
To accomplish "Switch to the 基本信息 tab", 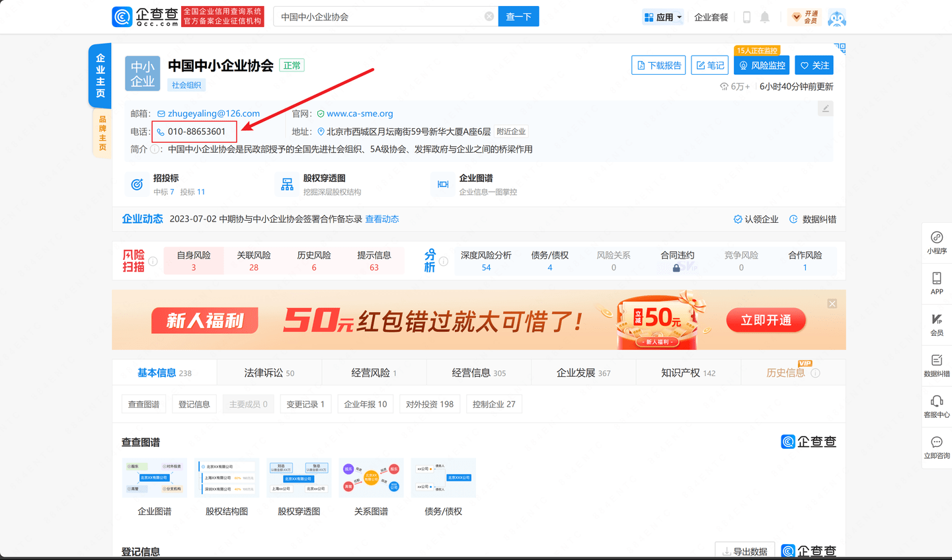I will coord(165,373).
